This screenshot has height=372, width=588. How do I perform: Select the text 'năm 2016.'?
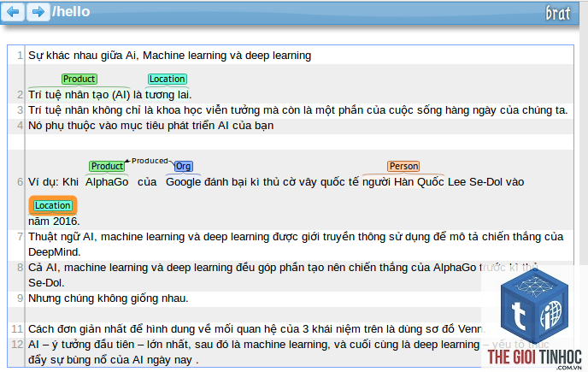click(x=54, y=221)
